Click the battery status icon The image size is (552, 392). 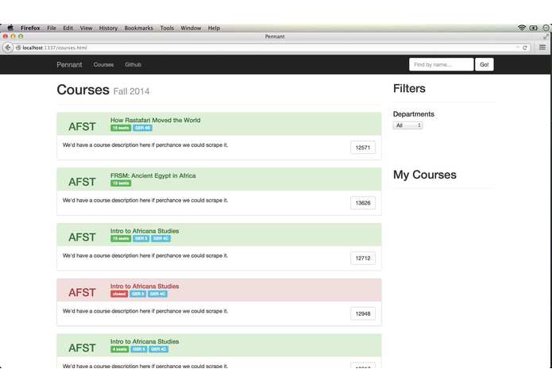pos(534,28)
